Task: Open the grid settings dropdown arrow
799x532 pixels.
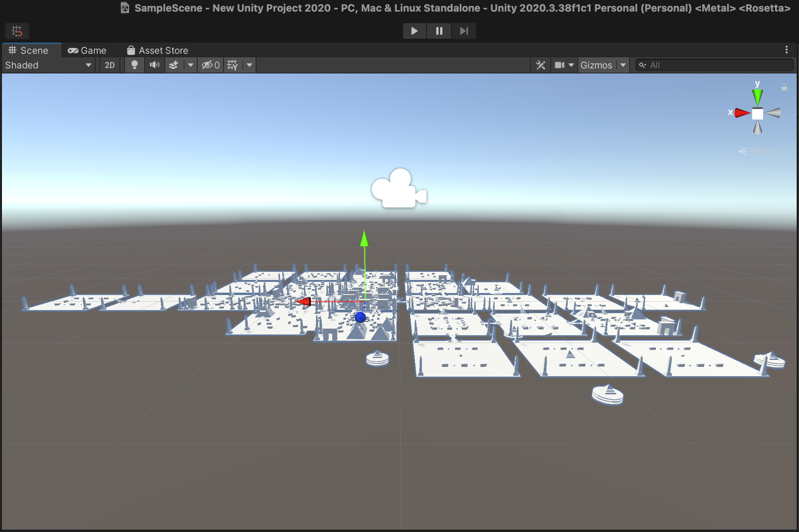Action: click(x=249, y=65)
